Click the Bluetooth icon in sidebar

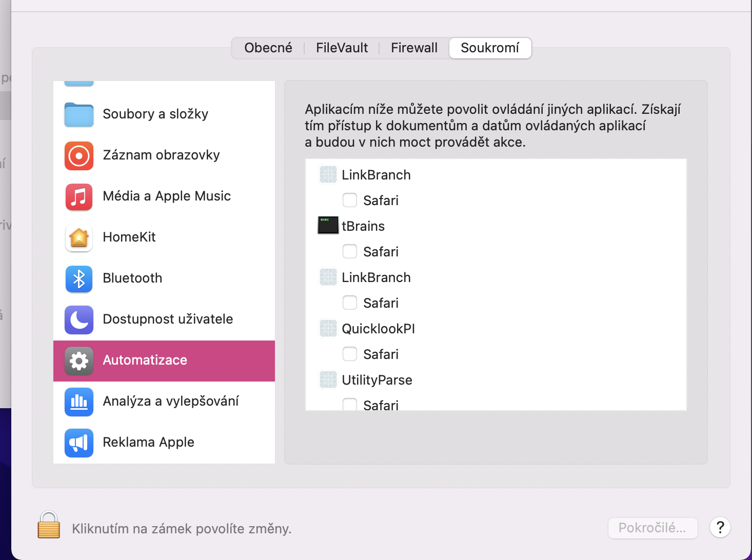click(x=79, y=278)
